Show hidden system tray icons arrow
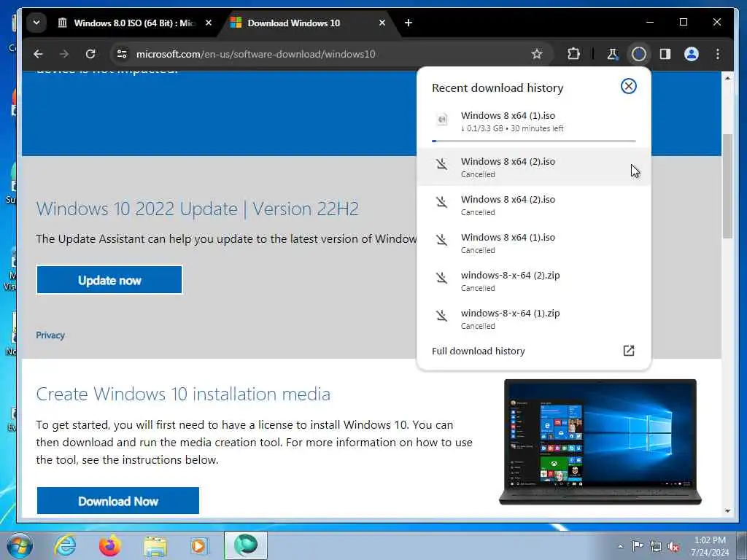The image size is (747, 560). pos(620,546)
